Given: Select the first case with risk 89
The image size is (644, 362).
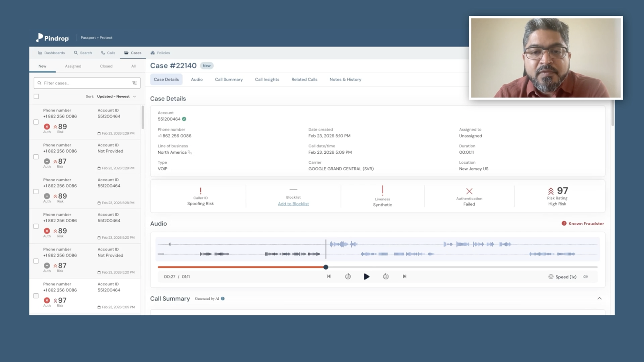Looking at the screenshot, I should coord(36,122).
